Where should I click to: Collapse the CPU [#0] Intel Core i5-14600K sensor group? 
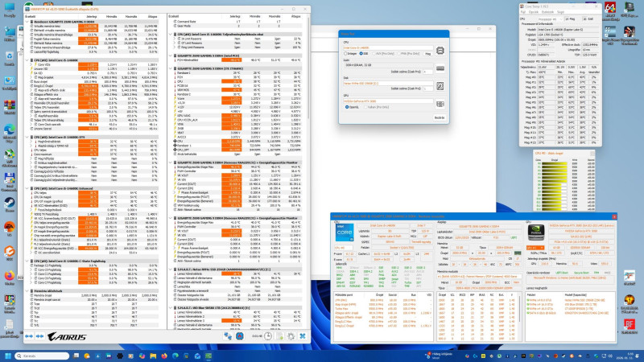pos(27,60)
